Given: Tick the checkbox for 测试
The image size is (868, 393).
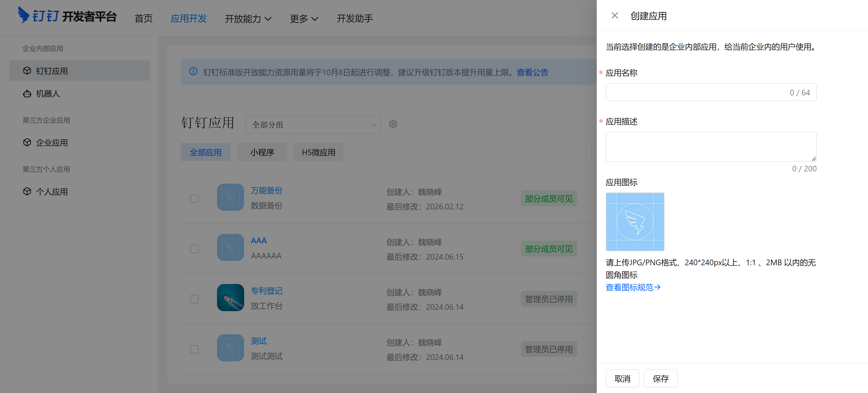Looking at the screenshot, I should coord(194,350).
